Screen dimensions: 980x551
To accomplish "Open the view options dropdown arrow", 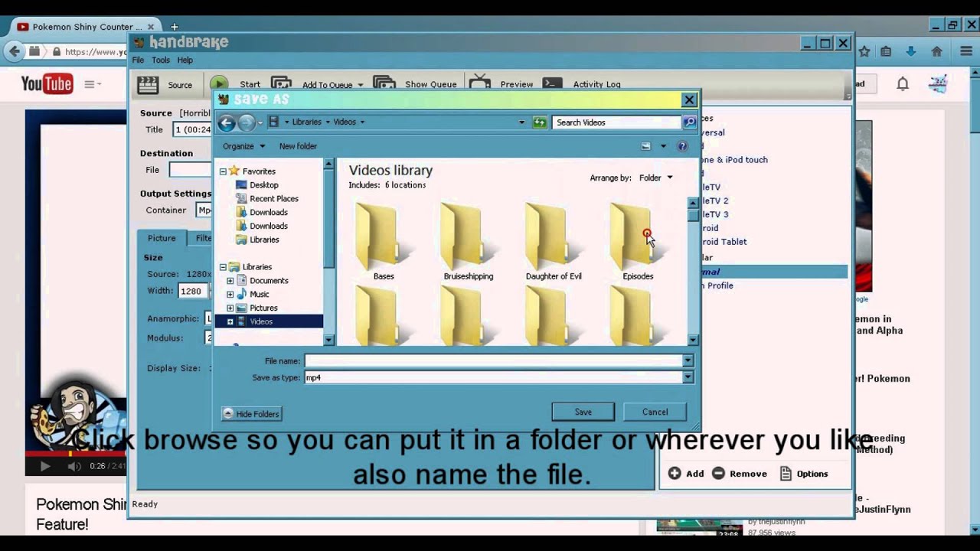I will pos(663,146).
